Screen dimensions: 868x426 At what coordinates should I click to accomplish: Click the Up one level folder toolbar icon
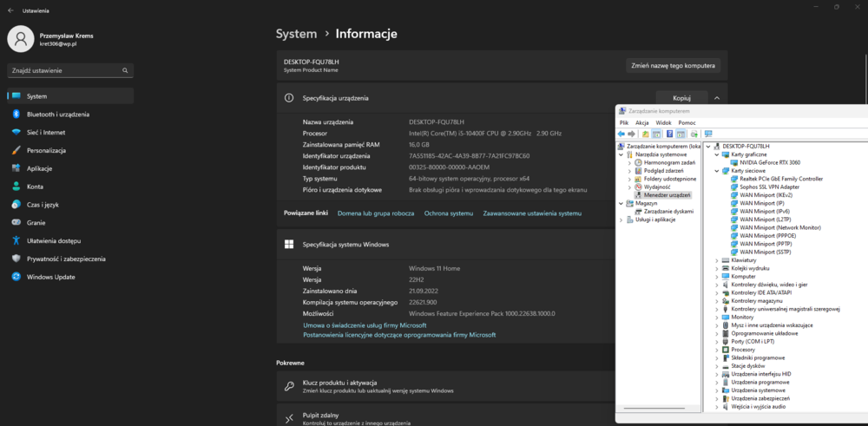pos(645,134)
